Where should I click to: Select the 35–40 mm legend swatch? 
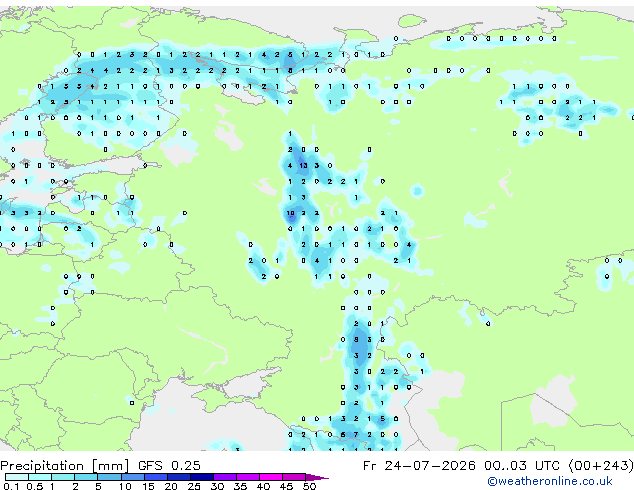pos(248,477)
